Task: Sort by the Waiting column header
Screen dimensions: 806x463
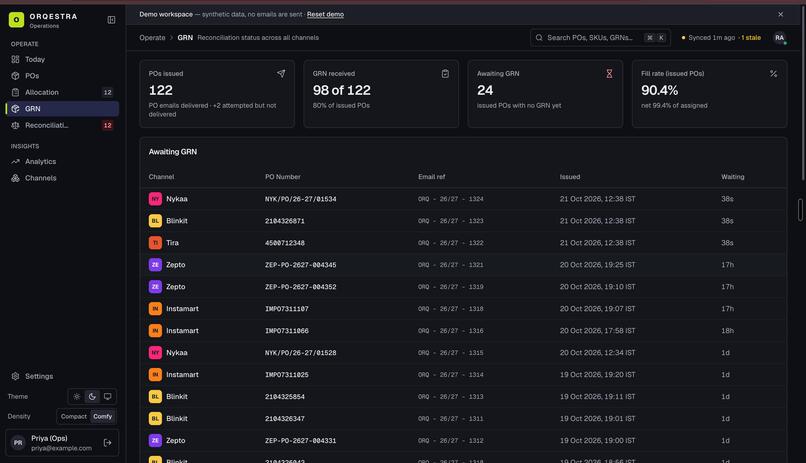Action: tap(732, 177)
